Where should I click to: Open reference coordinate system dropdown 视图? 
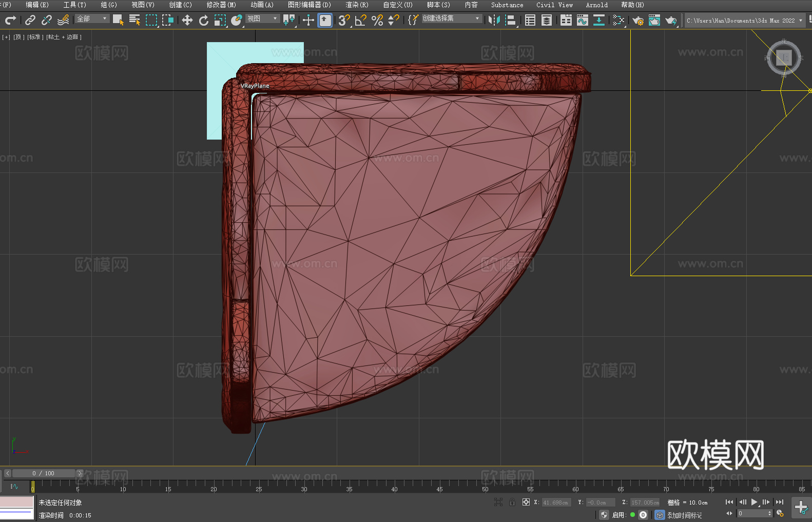tap(262, 18)
